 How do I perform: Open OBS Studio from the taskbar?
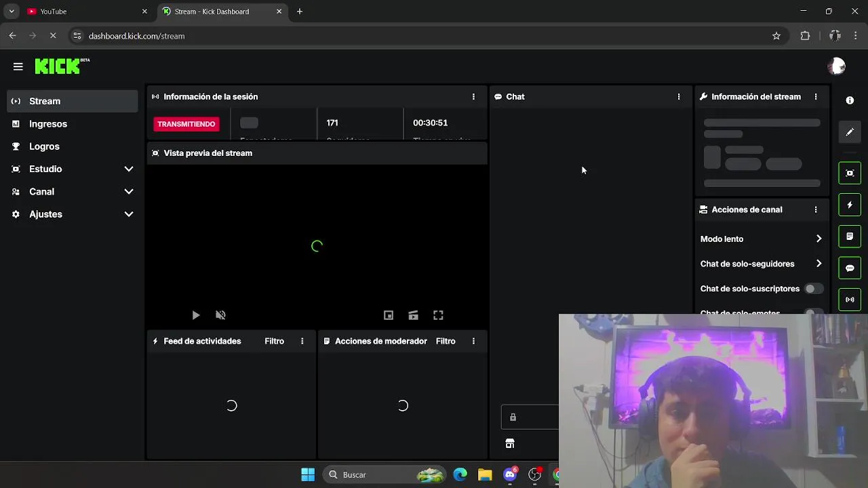point(535,474)
